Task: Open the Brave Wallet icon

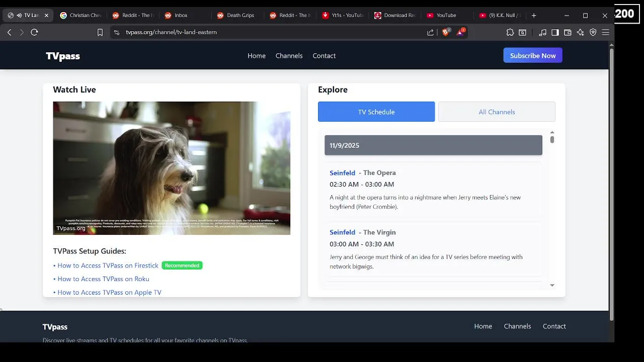Action: point(568,32)
